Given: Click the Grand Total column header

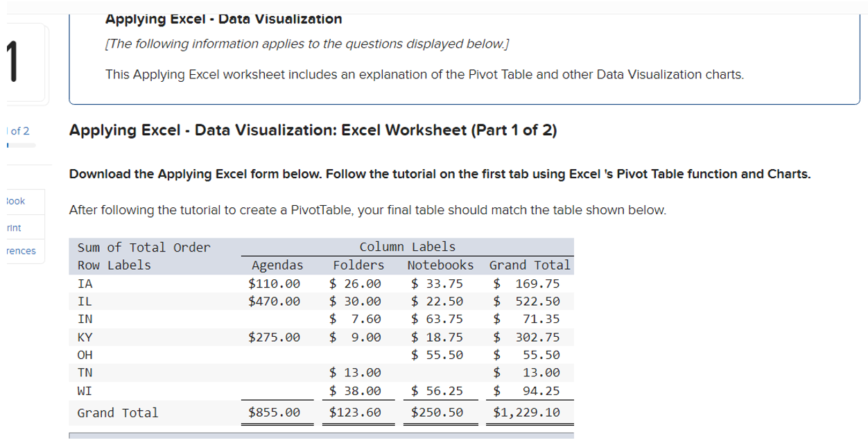Looking at the screenshot, I should pyautogui.click(x=529, y=265).
